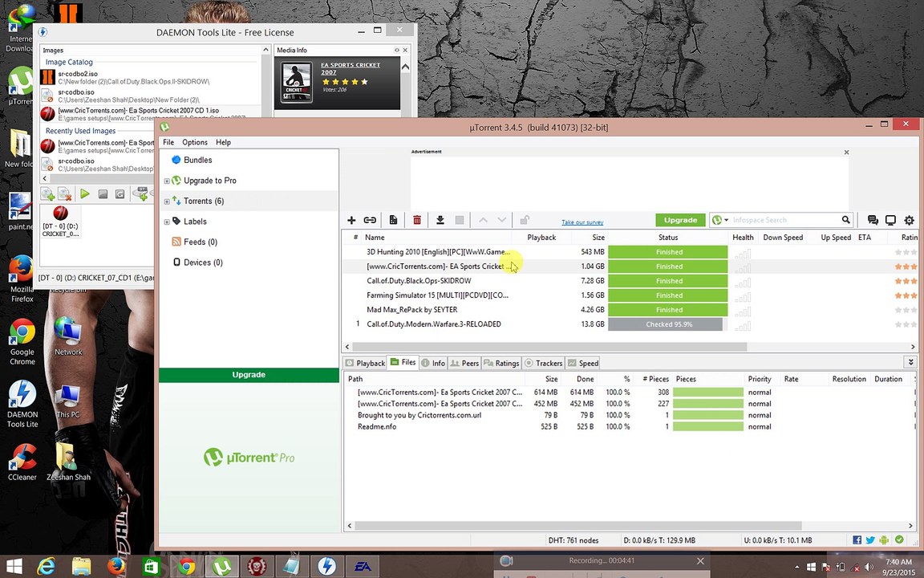Click green network OK check icon
The height and width of the screenshot is (578, 924).
(x=899, y=539)
